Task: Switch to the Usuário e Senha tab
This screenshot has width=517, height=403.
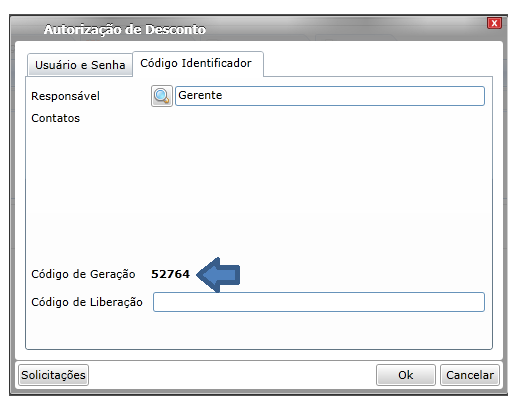Action: [x=80, y=65]
